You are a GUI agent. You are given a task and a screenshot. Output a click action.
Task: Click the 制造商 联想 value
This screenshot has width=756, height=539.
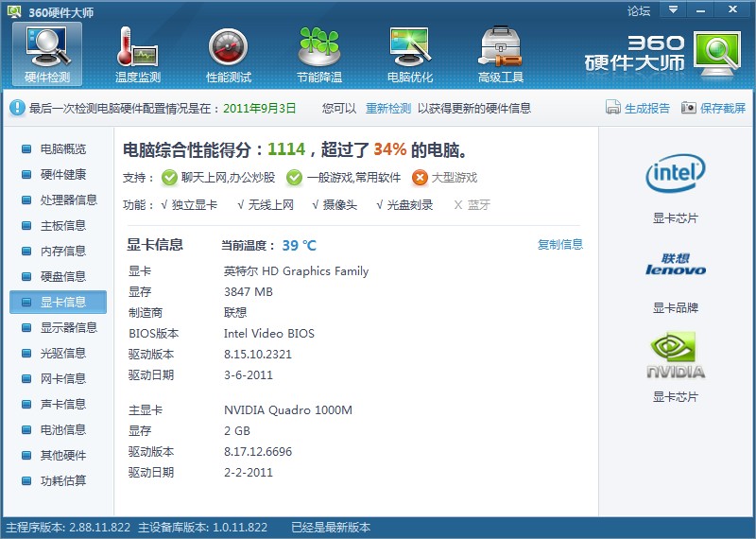click(235, 313)
